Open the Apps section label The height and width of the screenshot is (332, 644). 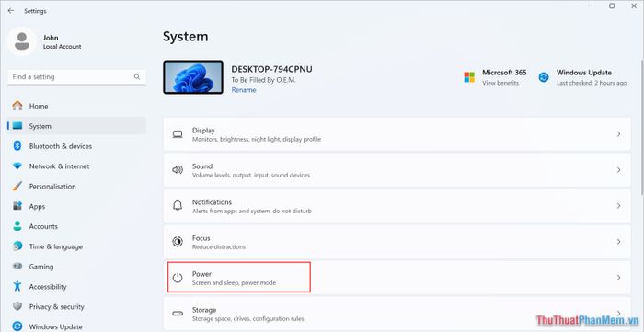coord(37,206)
